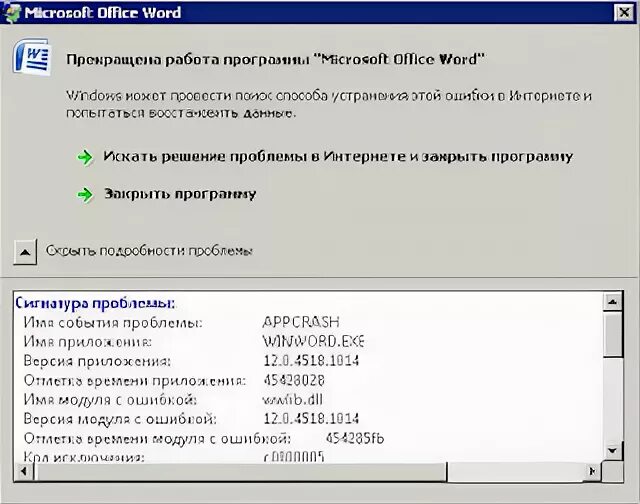
Task: Click green arrow next to search Internet option
Action: click(x=85, y=157)
